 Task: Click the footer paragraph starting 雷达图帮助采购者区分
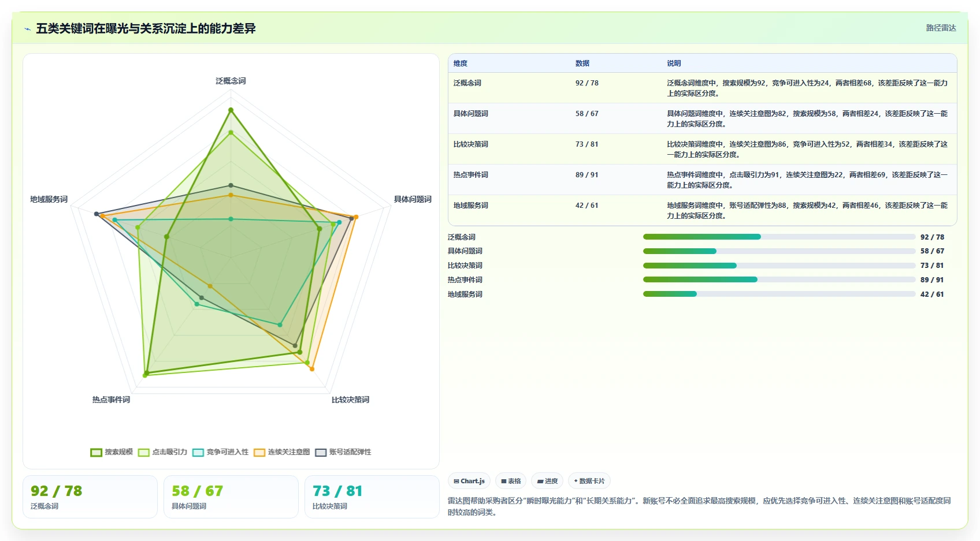(x=700, y=506)
